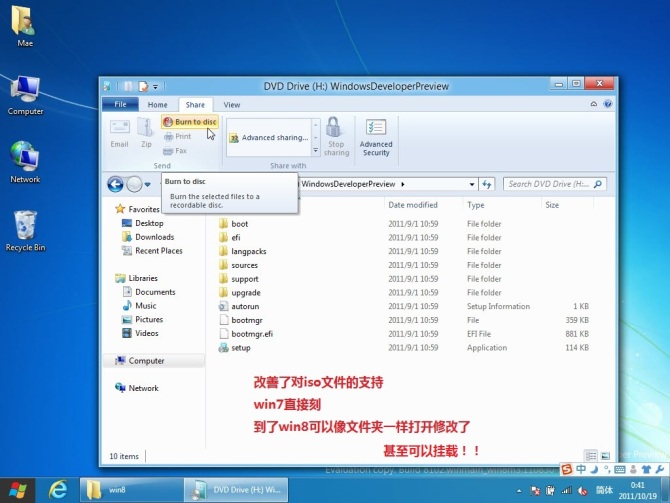Open Desktop in navigation pane
670x503 pixels.
pos(142,223)
